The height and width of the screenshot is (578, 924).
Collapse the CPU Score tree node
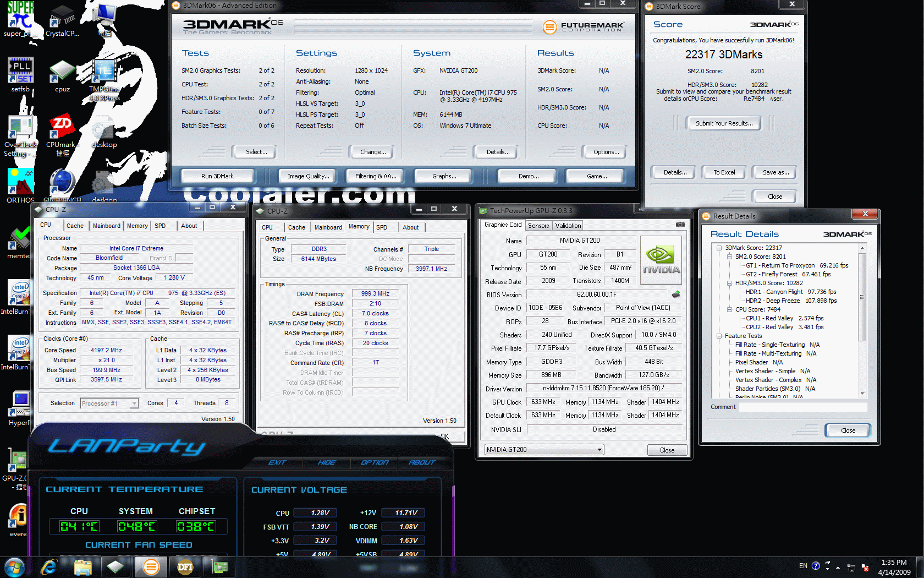(729, 309)
